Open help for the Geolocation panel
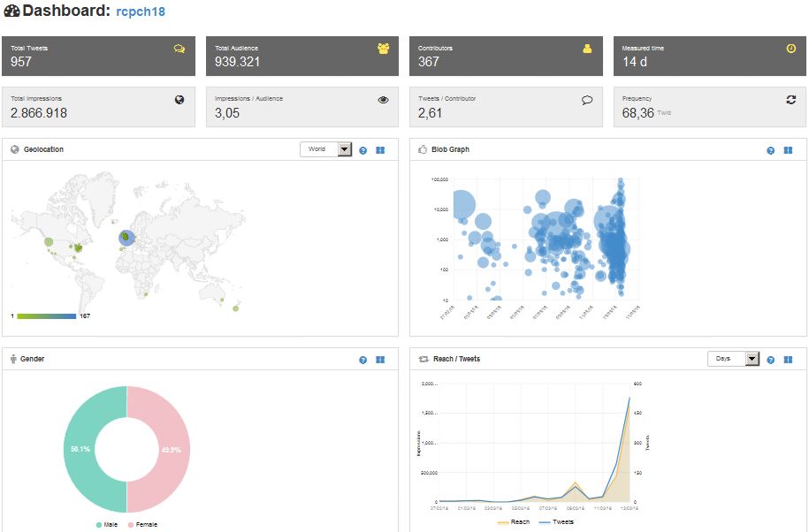Screen dimensions: 809x532 (x=363, y=150)
